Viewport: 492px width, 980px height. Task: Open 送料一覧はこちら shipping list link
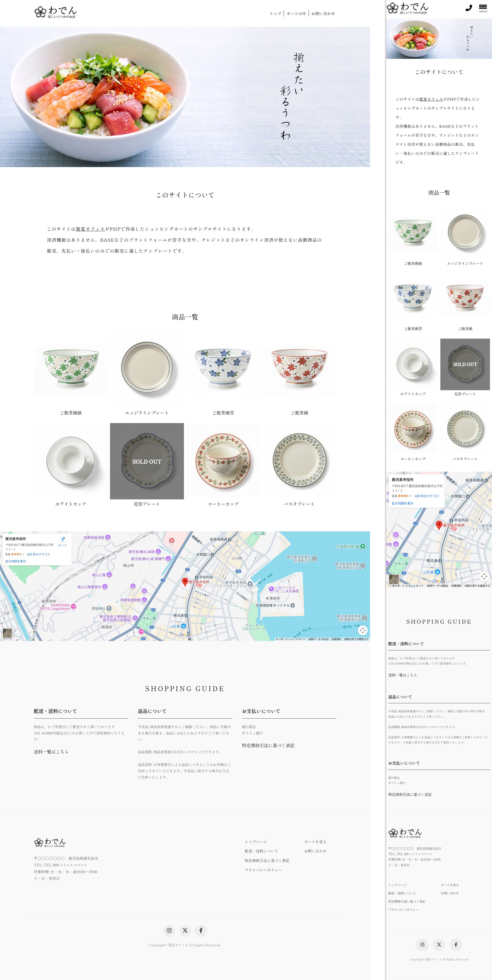tap(51, 752)
